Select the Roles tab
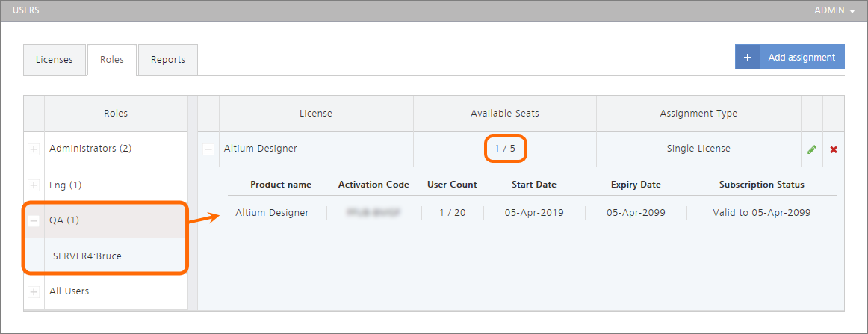 112,60
